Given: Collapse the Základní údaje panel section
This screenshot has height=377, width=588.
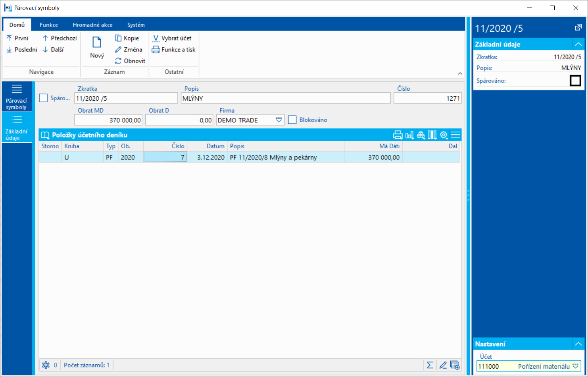Looking at the screenshot, I should 578,44.
